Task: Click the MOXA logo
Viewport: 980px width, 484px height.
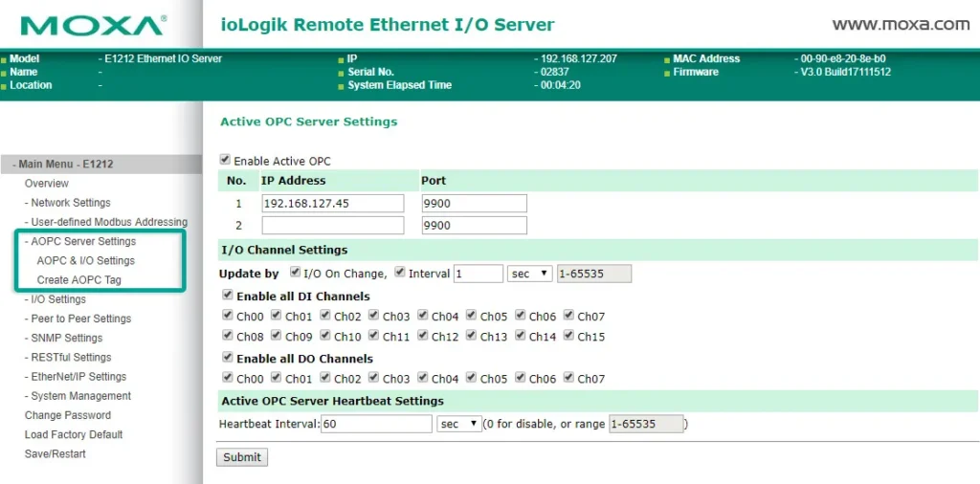Action: (x=94, y=24)
